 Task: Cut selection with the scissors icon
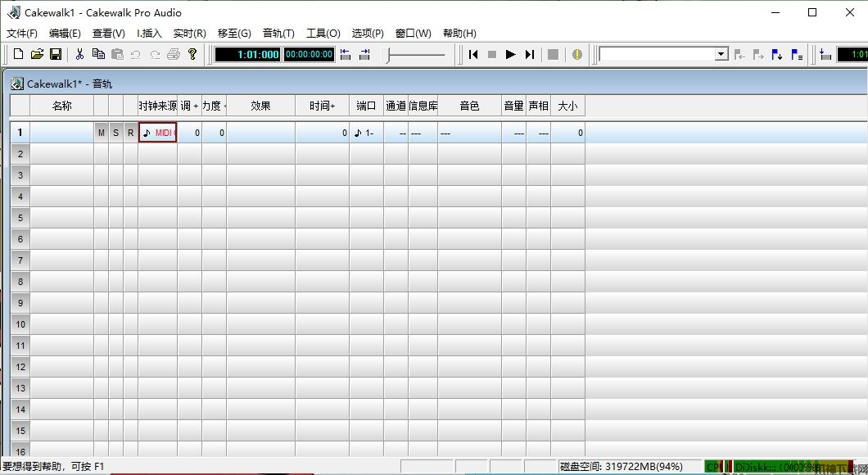[79, 54]
